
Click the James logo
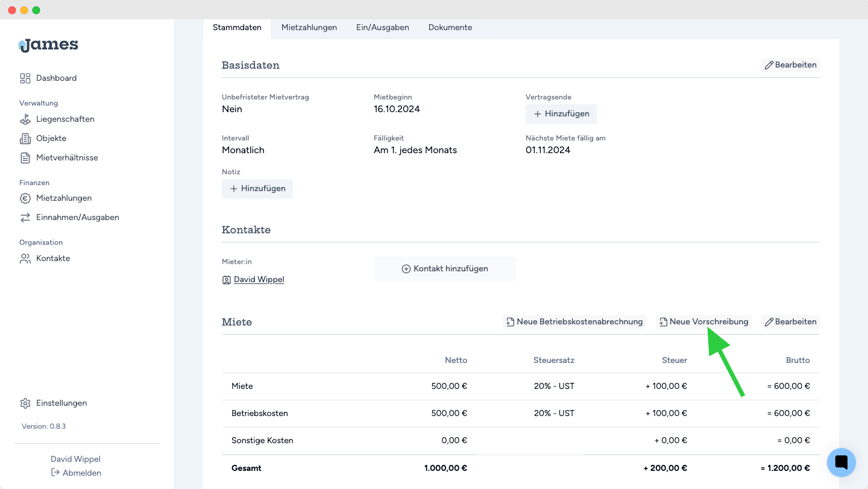(48, 45)
